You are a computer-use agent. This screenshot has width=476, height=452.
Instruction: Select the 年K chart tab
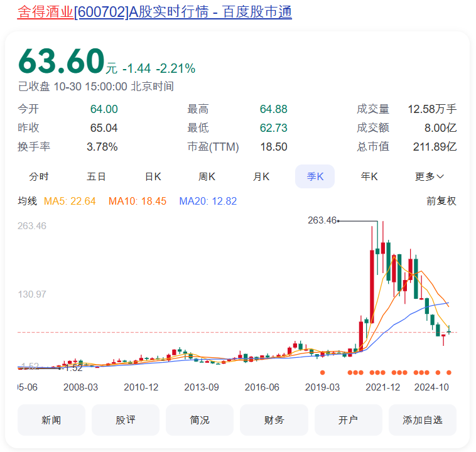369,176
